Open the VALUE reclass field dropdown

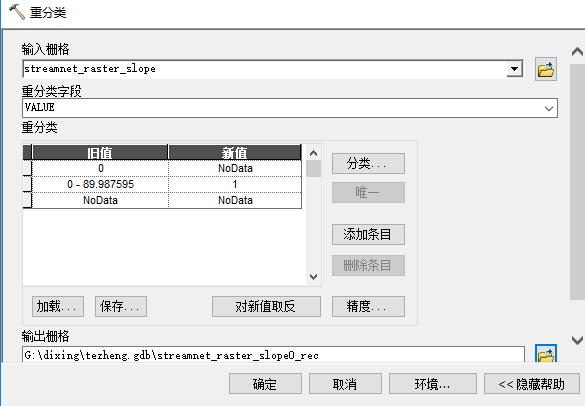[x=548, y=109]
